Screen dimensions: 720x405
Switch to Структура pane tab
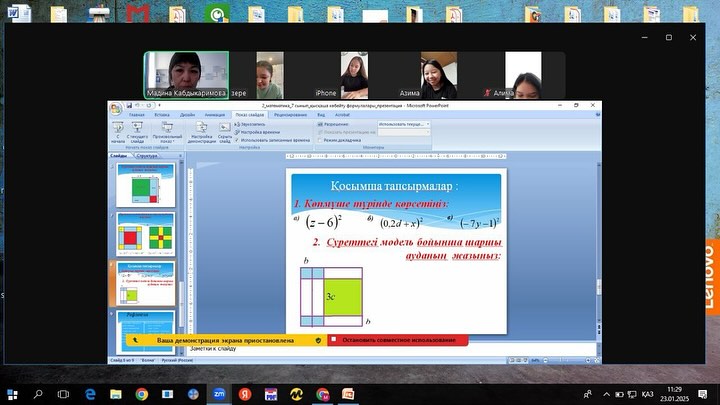[x=146, y=156]
